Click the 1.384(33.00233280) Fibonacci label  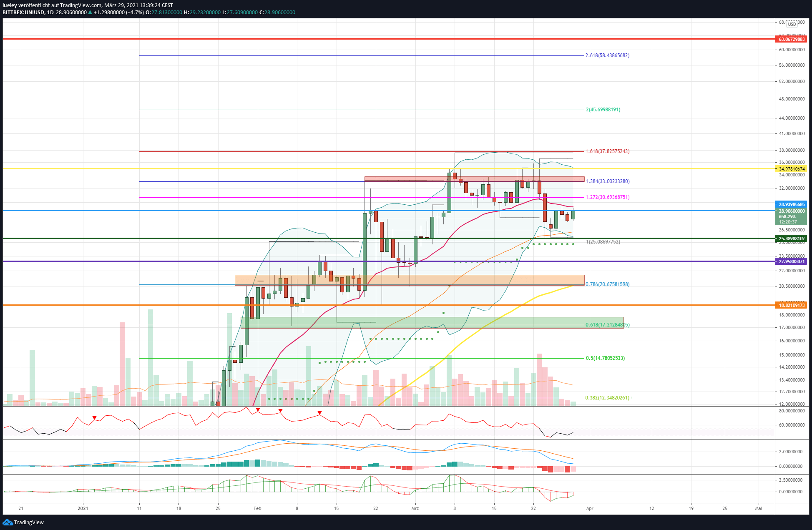(607, 181)
